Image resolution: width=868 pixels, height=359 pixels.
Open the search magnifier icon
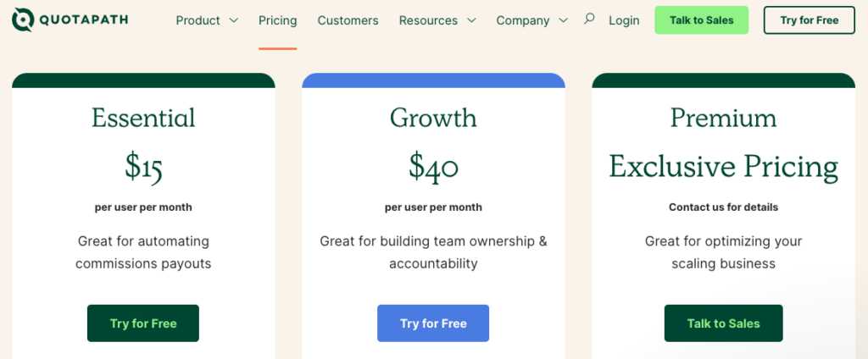589,19
